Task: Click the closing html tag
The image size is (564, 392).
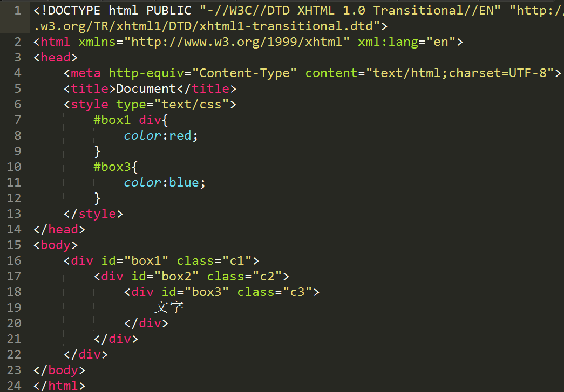Action: tap(59, 386)
